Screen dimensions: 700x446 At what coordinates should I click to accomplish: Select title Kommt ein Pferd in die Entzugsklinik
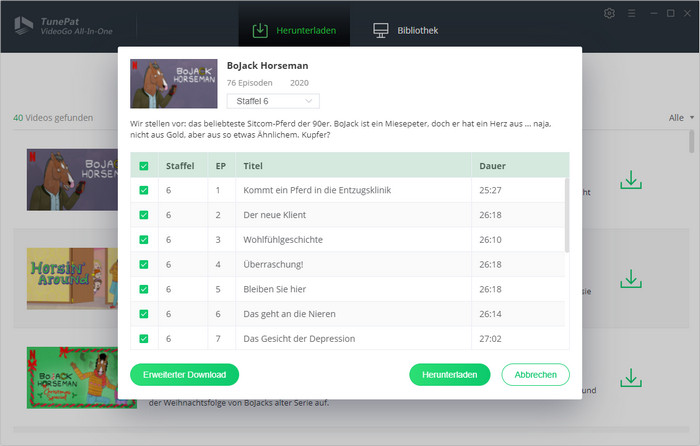(317, 190)
